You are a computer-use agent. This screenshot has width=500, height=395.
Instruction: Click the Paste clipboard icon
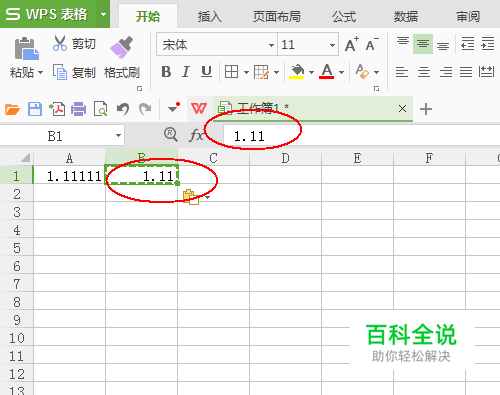pyautogui.click(x=26, y=48)
